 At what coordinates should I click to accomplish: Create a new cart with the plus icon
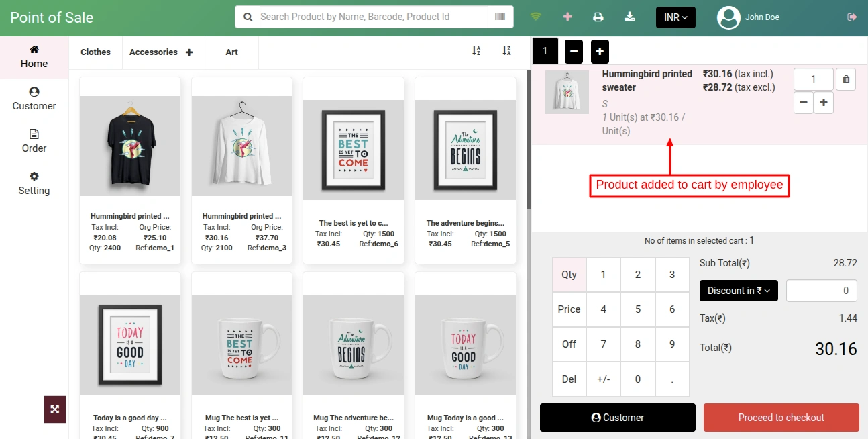[599, 51]
